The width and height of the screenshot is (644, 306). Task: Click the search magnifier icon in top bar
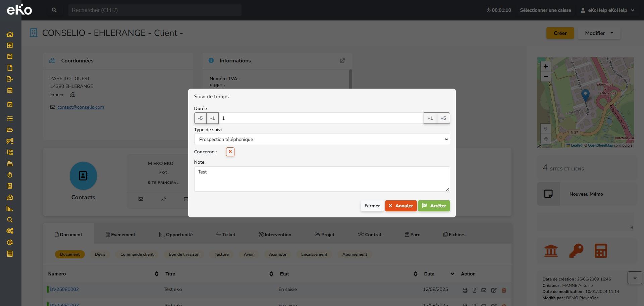click(x=54, y=10)
